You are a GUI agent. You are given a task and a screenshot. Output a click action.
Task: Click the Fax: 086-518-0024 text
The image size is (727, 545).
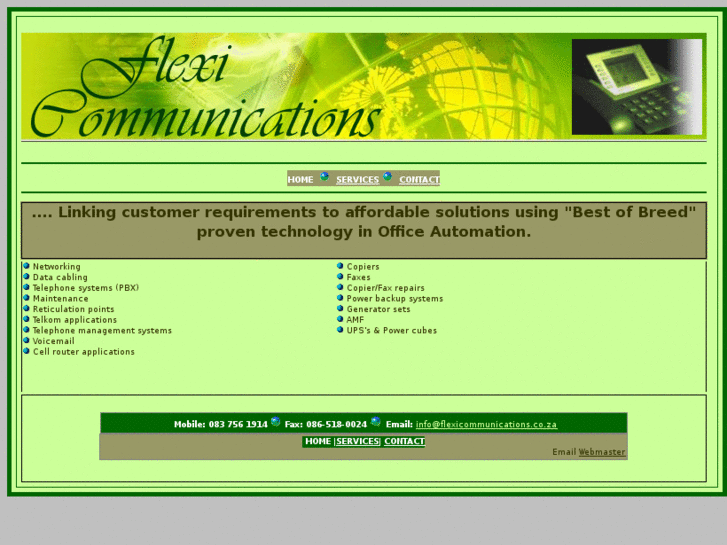[x=325, y=424]
